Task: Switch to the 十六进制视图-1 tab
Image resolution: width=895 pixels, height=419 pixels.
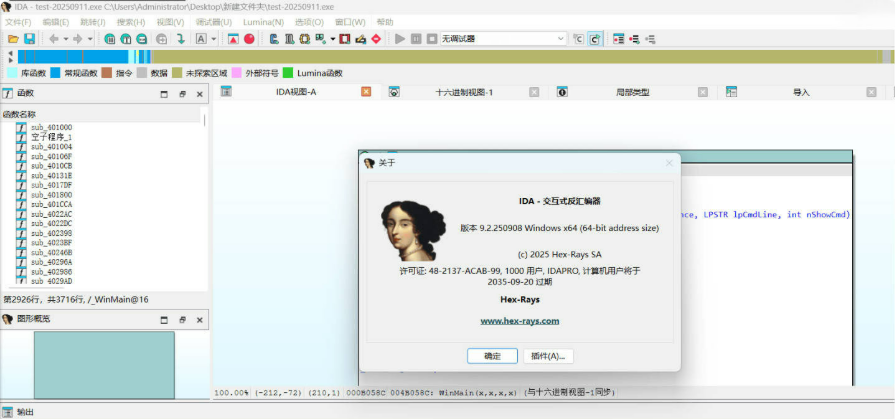Action: tap(463, 92)
